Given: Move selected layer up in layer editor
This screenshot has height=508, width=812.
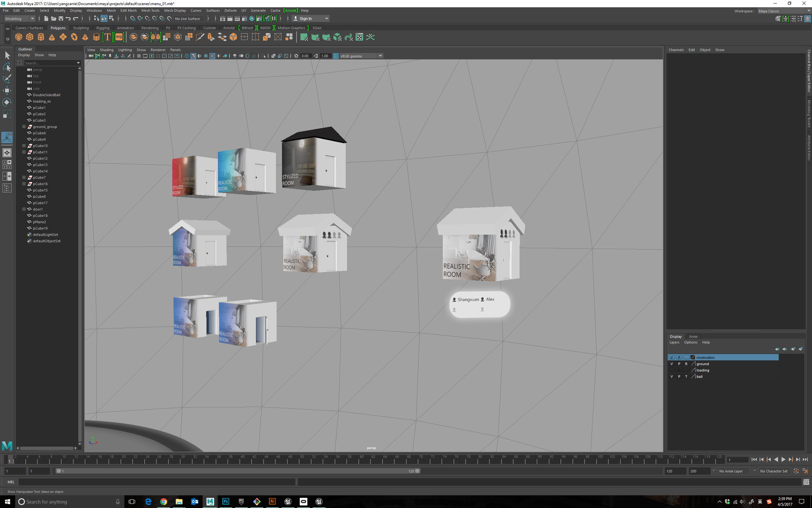Looking at the screenshot, I should point(777,349).
